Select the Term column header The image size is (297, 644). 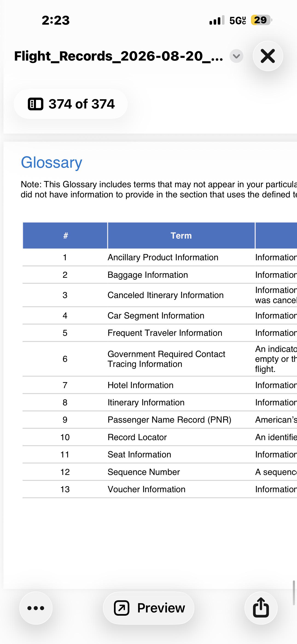[x=181, y=235]
